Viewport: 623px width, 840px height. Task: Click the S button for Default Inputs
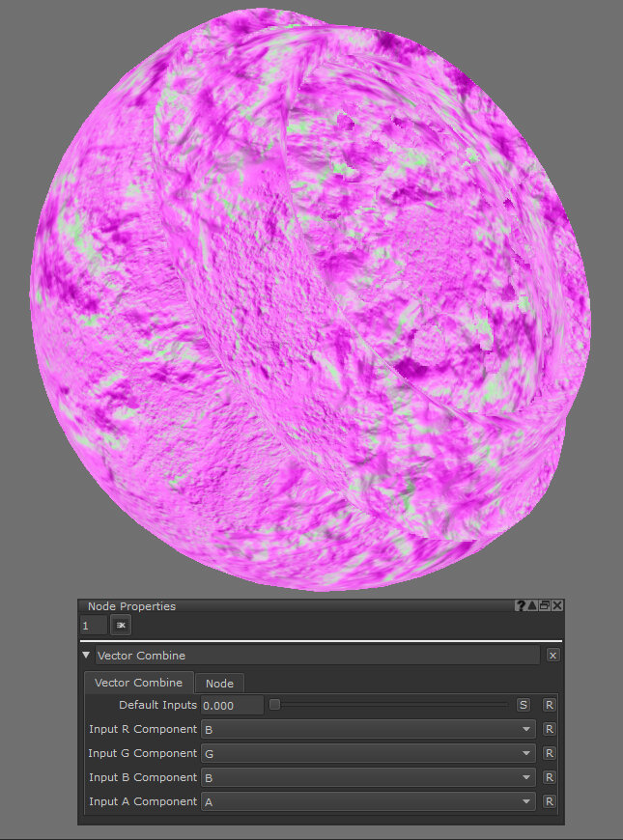click(x=524, y=705)
